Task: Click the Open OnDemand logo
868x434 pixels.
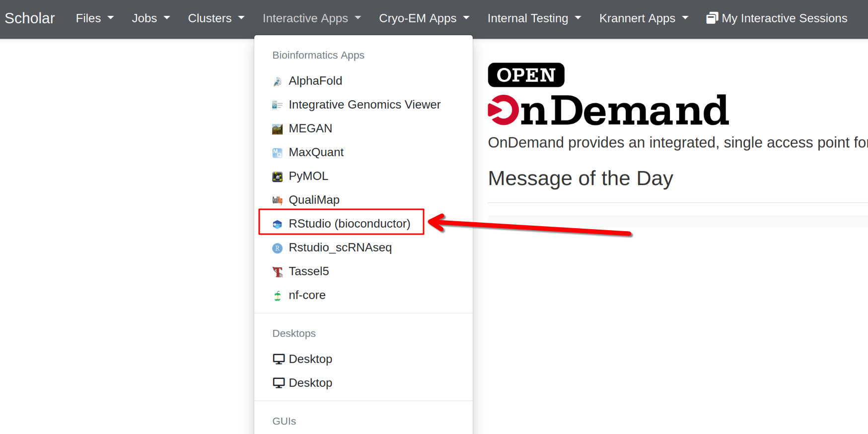Action: tap(608, 94)
